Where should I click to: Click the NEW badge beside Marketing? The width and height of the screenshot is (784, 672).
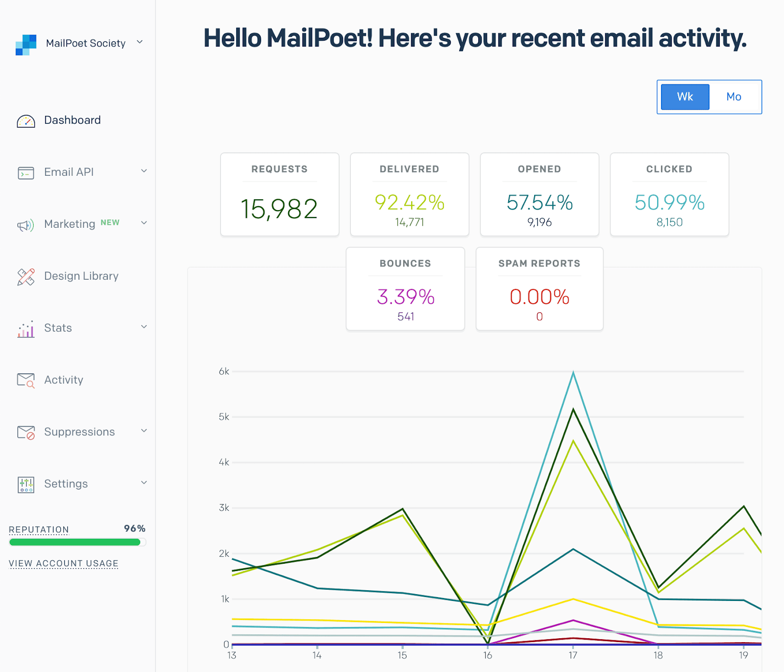110,222
